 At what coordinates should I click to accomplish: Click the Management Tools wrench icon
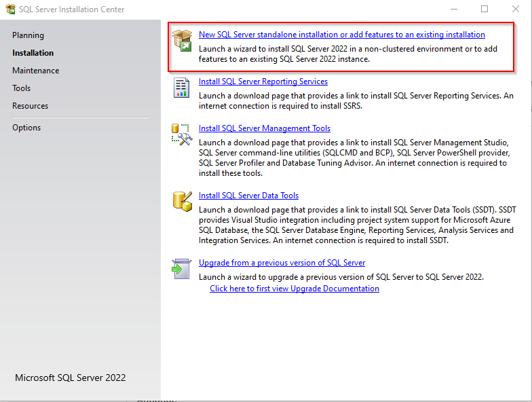coord(181,133)
